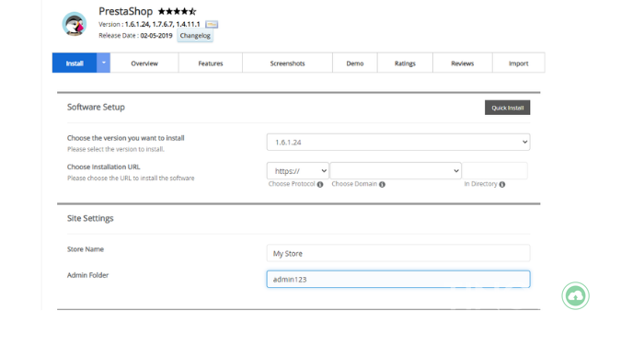Go to the Ratings tab
The height and width of the screenshot is (345, 644).
[405, 63]
